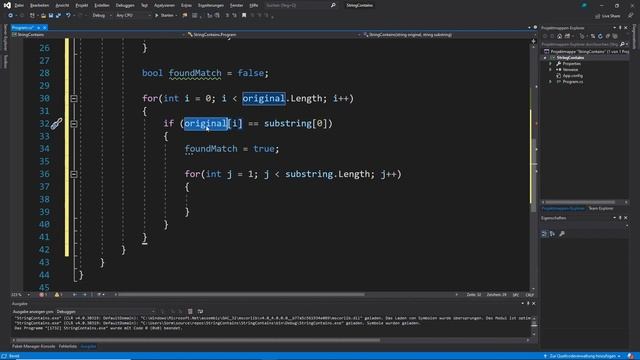Click the clear all output icon
Image resolution: width=640 pixels, height=360 pixels.
coord(190,311)
